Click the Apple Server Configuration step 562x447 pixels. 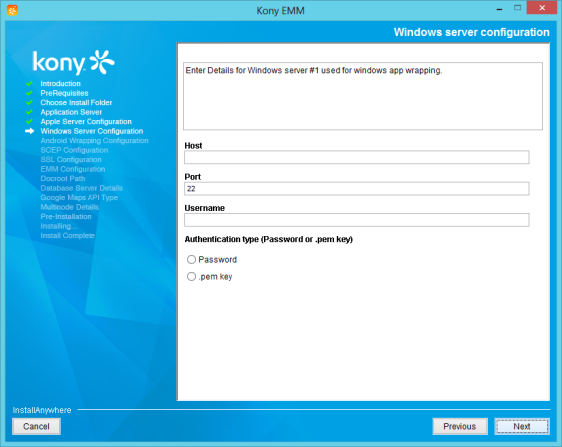click(x=86, y=122)
